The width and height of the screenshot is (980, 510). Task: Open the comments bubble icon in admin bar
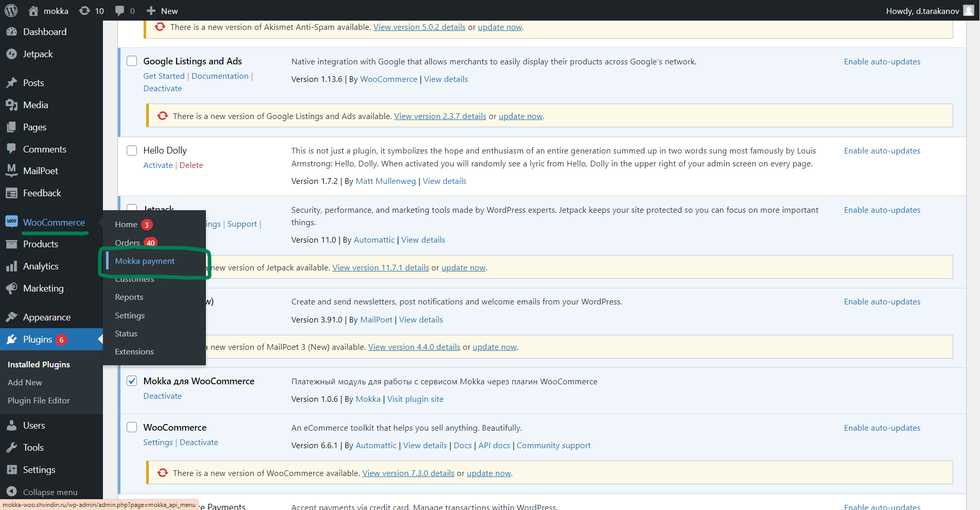(x=120, y=11)
